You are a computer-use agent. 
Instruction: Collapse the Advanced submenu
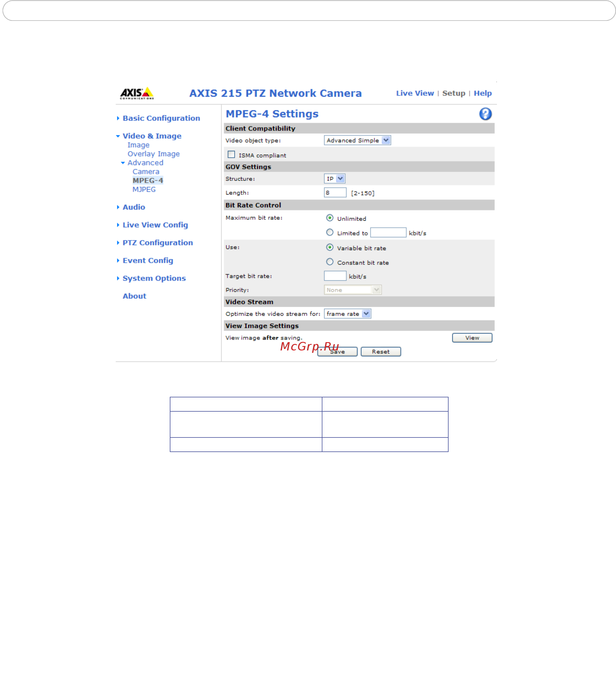coord(145,162)
